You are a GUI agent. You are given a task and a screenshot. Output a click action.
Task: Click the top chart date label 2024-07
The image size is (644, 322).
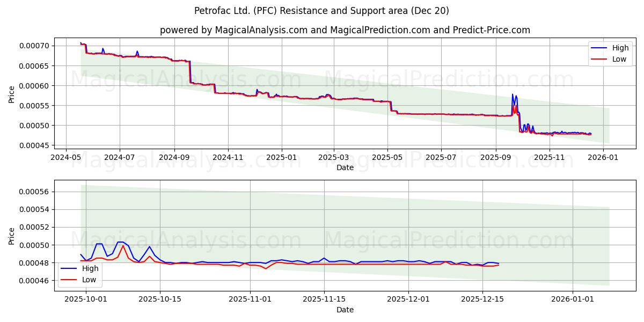pos(119,157)
